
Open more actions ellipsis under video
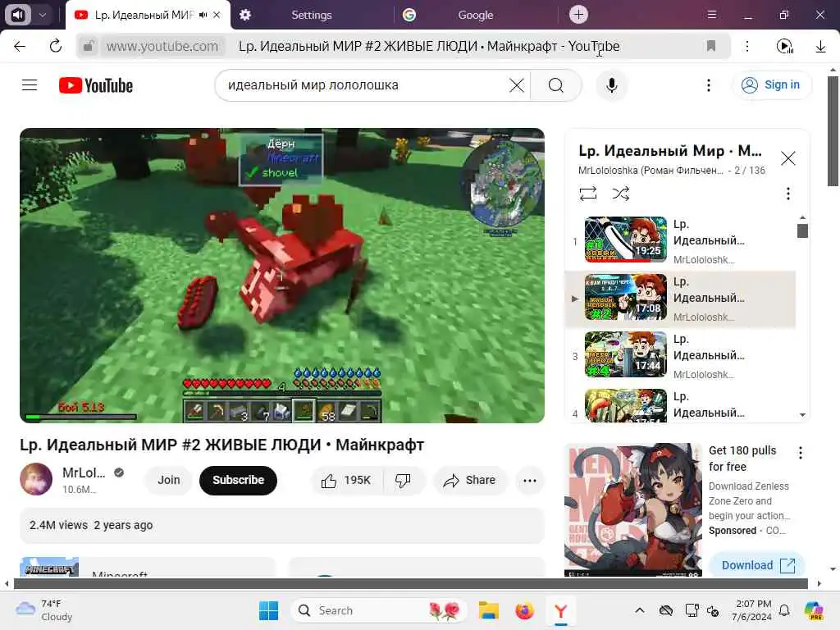[529, 481]
